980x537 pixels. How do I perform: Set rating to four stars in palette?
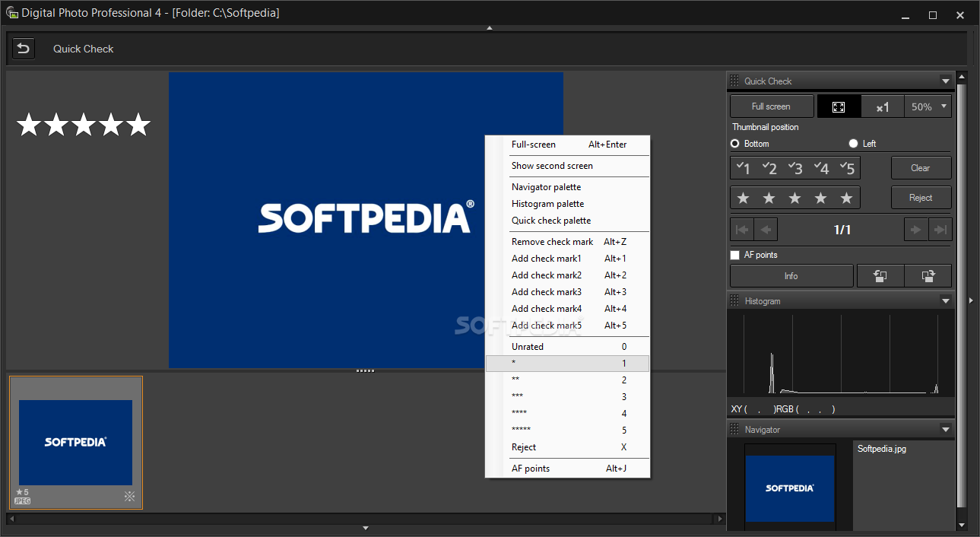(821, 198)
